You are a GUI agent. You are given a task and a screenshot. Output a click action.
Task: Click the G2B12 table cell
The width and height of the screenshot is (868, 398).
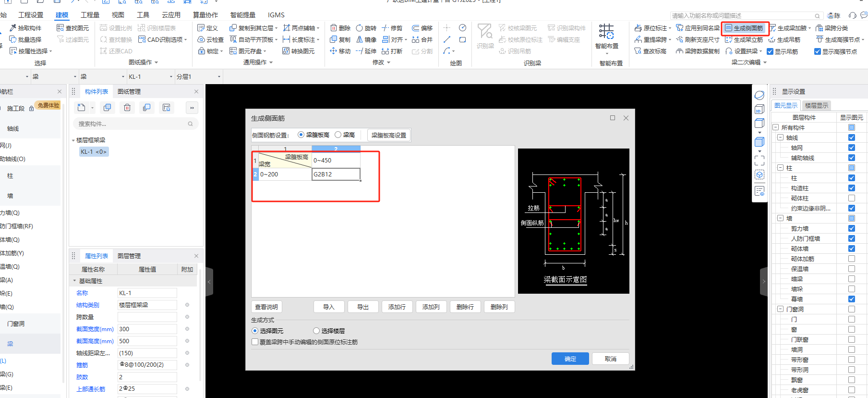point(336,174)
